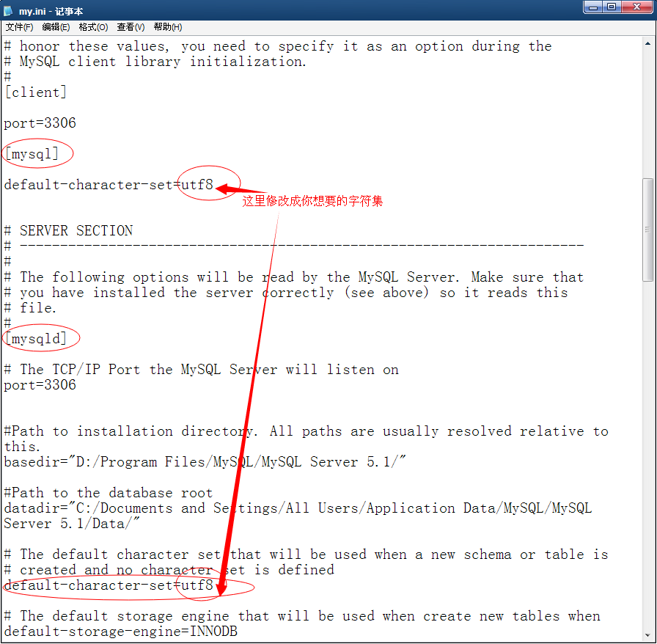Click 'Server 5.1/Data/"' wrapped line
The image size is (657, 644).
[72, 524]
